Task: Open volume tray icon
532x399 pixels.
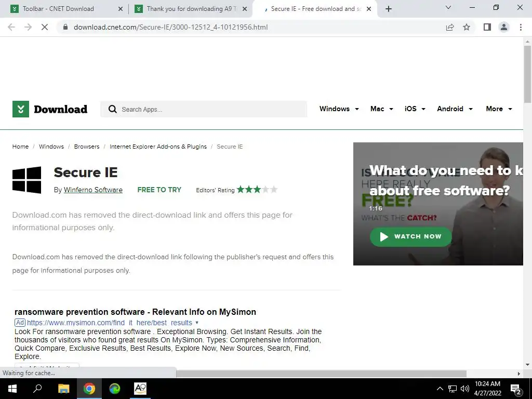Action: (465, 389)
